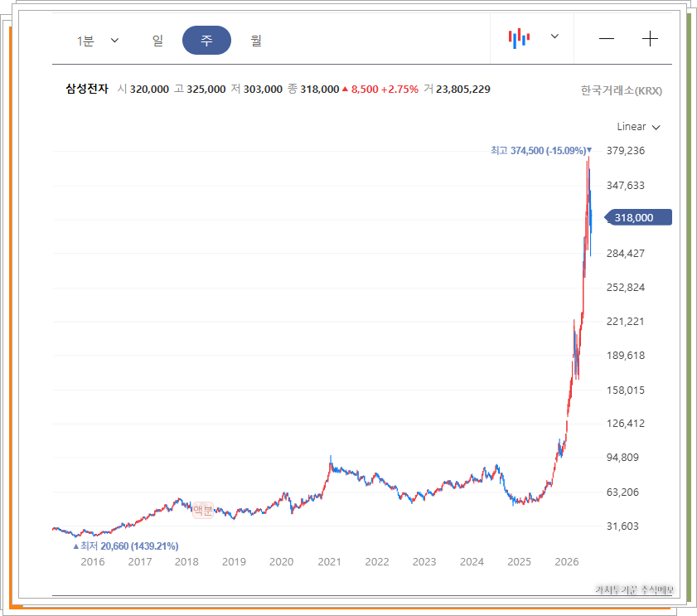Image resolution: width=697 pixels, height=616 pixels.
Task: Open the candlestick chart type icon
Action: pyautogui.click(x=519, y=39)
